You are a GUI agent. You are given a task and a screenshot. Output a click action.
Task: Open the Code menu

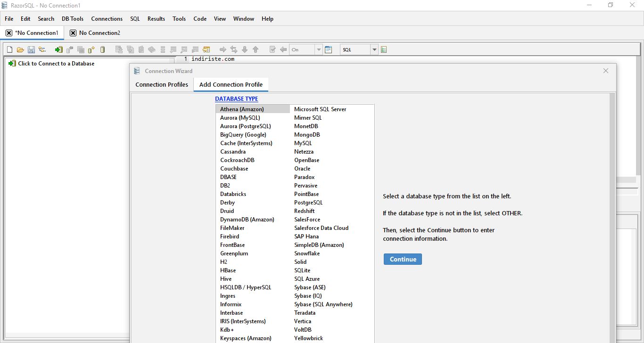(x=200, y=19)
